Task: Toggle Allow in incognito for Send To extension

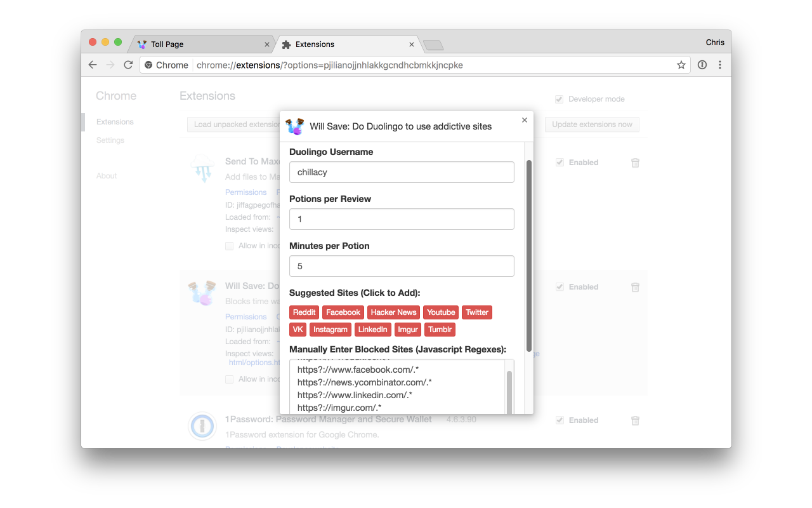Action: [229, 246]
